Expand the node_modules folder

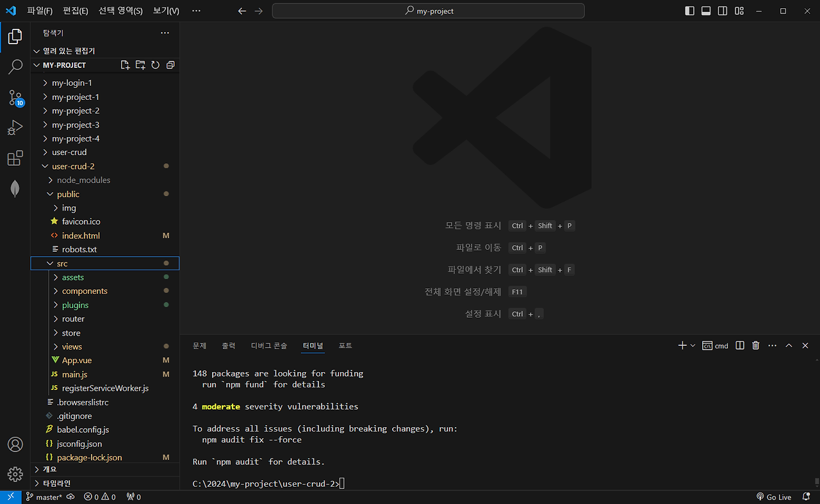105,180
